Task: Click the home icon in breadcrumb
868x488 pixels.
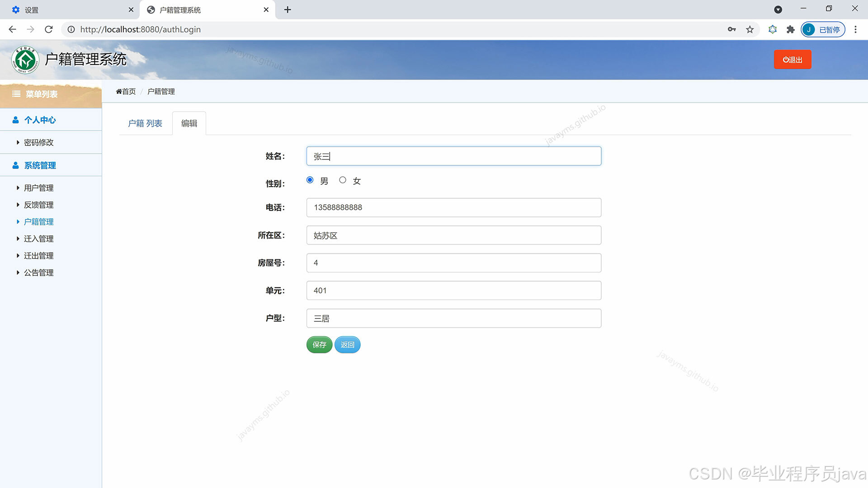Action: coord(119,92)
